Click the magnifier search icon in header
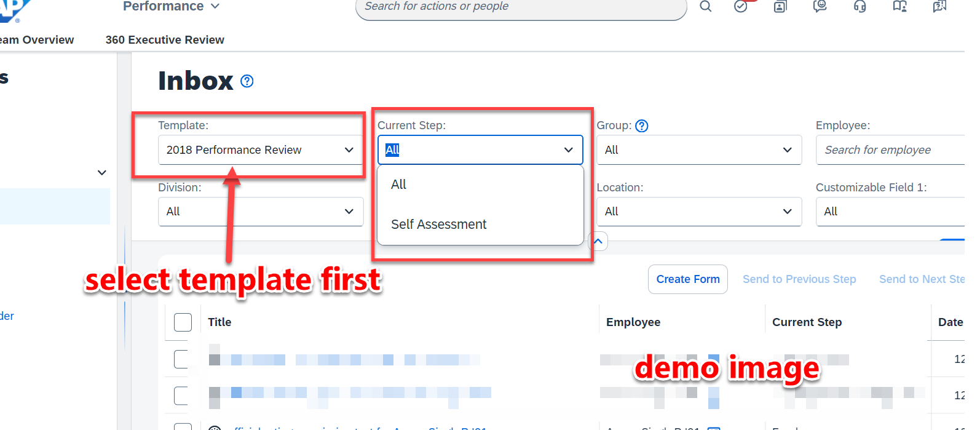980x430 pixels. pyautogui.click(x=706, y=7)
